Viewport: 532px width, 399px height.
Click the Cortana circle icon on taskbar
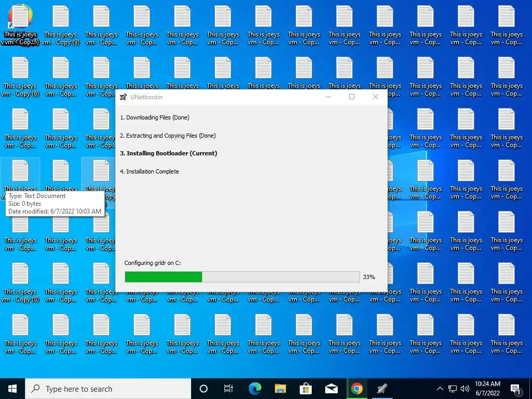tap(203, 389)
